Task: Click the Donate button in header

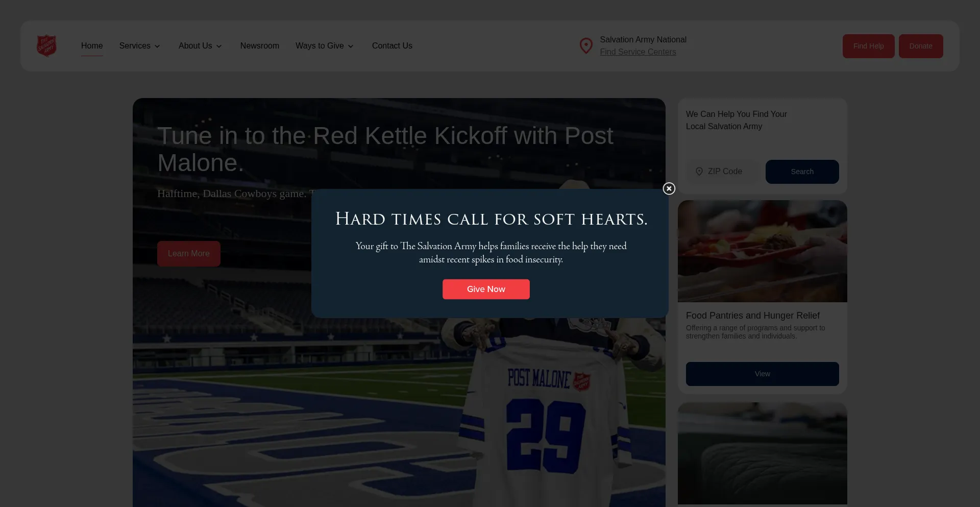Action: [921, 46]
